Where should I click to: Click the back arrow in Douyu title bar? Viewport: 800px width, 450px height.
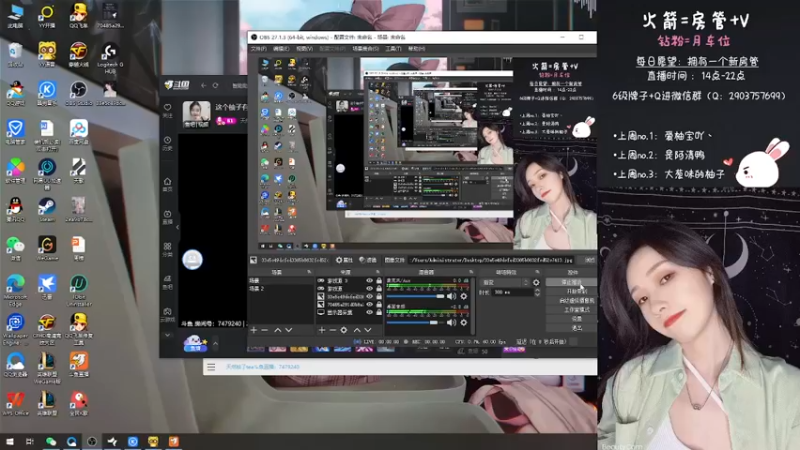(203, 85)
